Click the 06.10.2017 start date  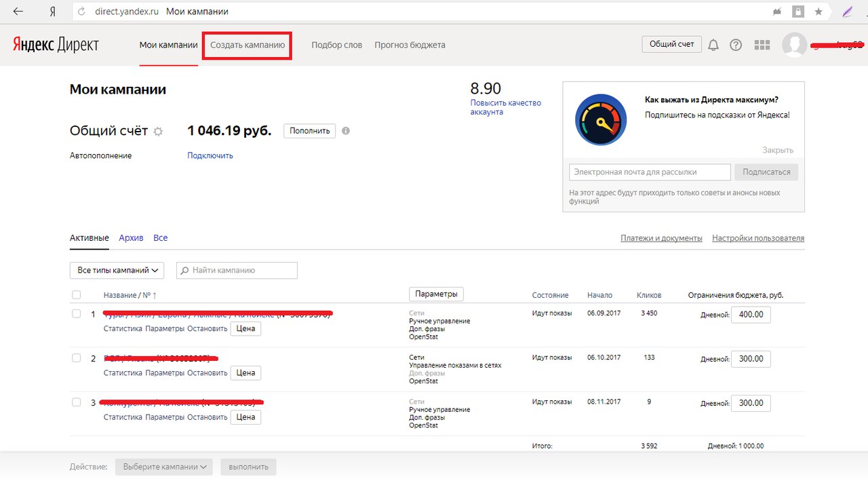pos(604,358)
